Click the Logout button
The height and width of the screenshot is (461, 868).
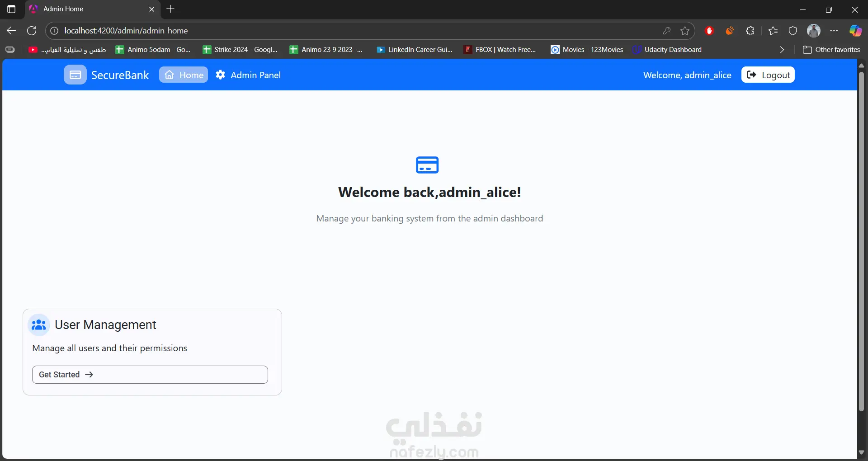(x=768, y=75)
